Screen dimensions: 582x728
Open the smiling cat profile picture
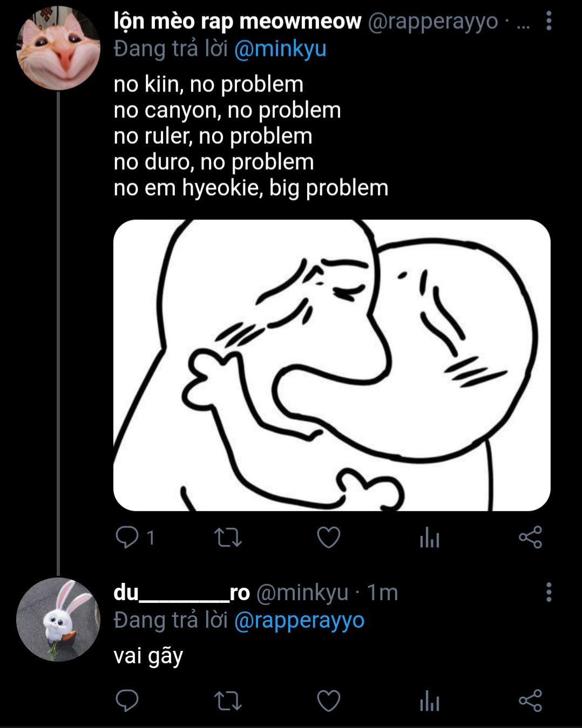(58, 48)
